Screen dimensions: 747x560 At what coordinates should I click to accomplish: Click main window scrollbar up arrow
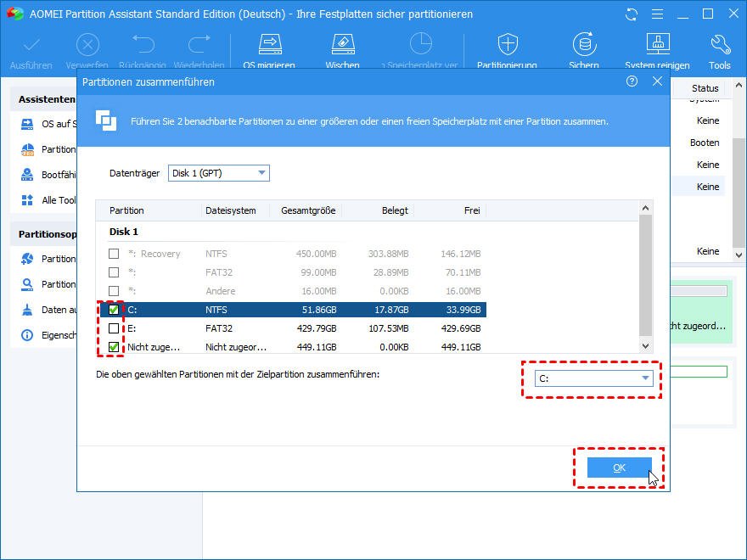[739, 86]
